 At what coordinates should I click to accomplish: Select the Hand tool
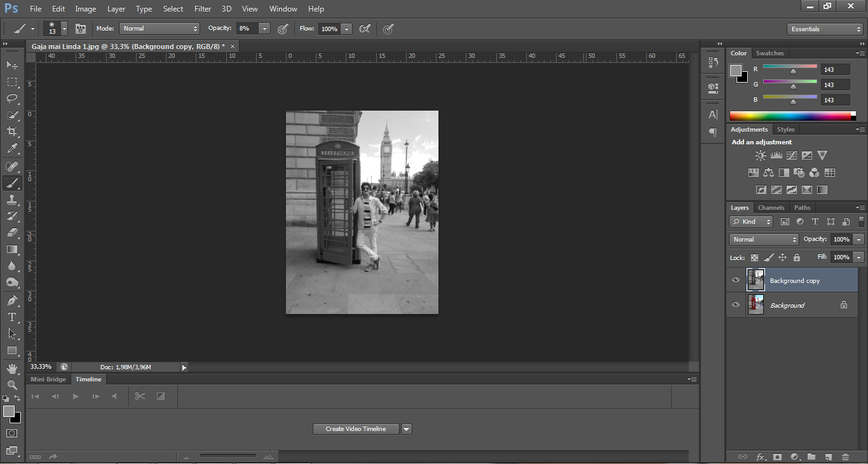point(12,369)
